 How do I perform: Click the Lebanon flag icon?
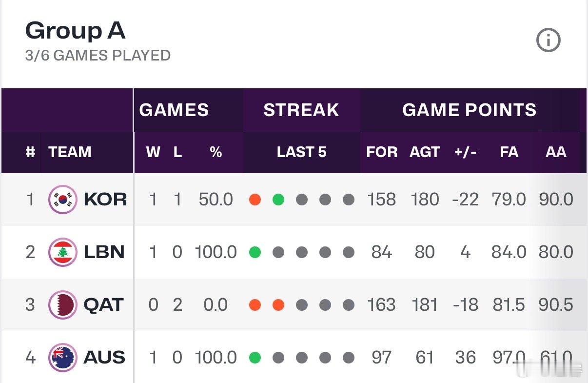click(x=63, y=252)
